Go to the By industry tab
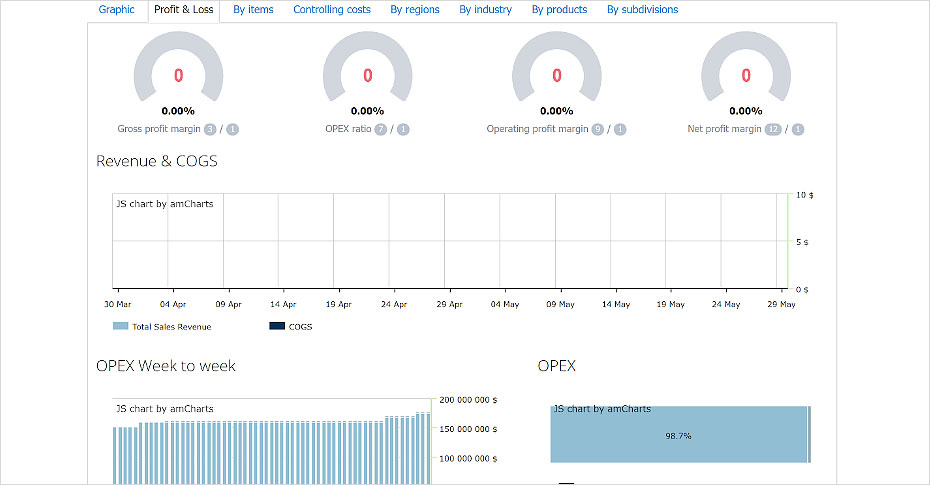The image size is (930, 485). coord(485,10)
